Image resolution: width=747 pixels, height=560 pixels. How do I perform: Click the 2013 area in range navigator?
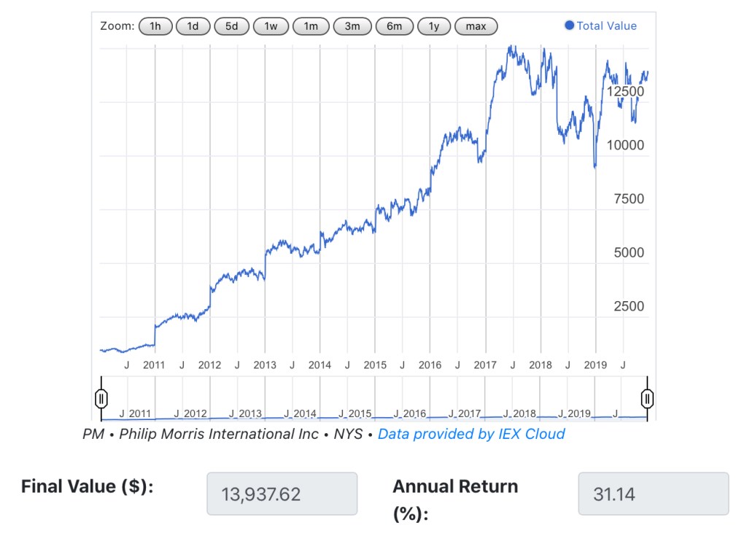250,413
